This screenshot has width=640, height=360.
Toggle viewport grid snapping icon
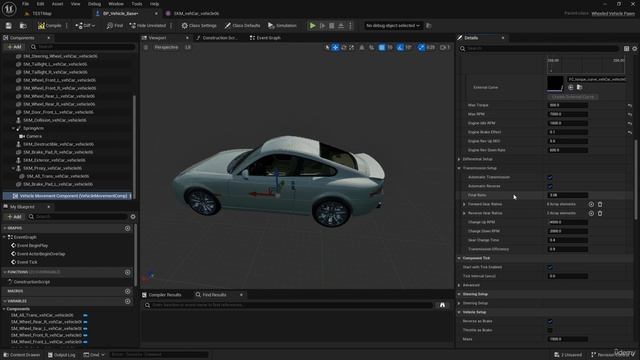pos(382,47)
